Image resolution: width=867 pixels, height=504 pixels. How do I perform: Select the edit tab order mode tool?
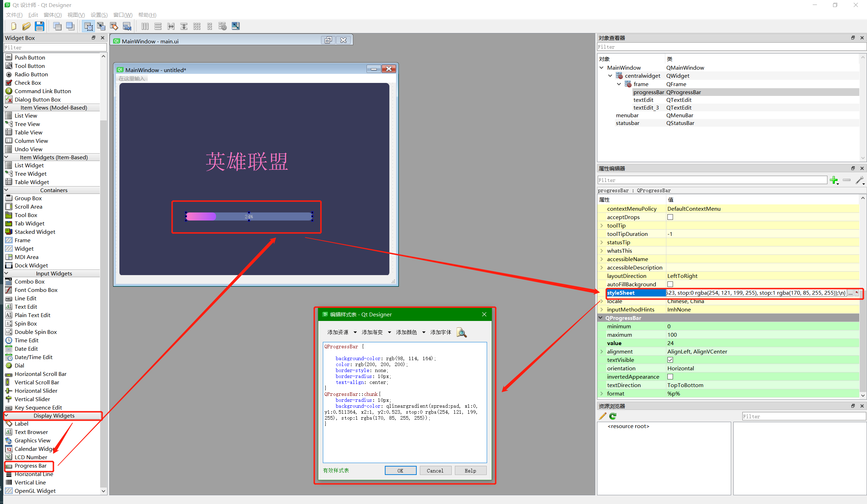click(127, 26)
